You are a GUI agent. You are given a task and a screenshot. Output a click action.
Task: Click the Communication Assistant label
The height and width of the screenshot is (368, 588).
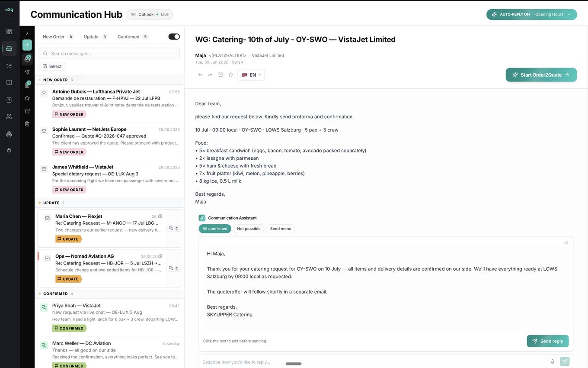pos(232,218)
